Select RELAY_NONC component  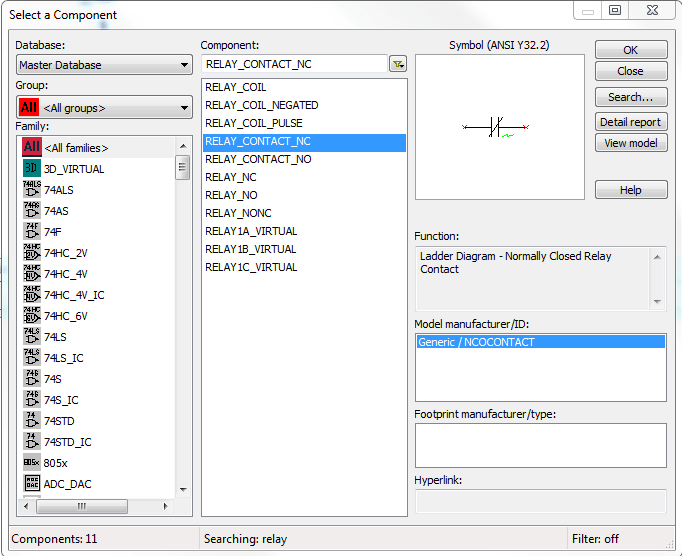click(304, 213)
